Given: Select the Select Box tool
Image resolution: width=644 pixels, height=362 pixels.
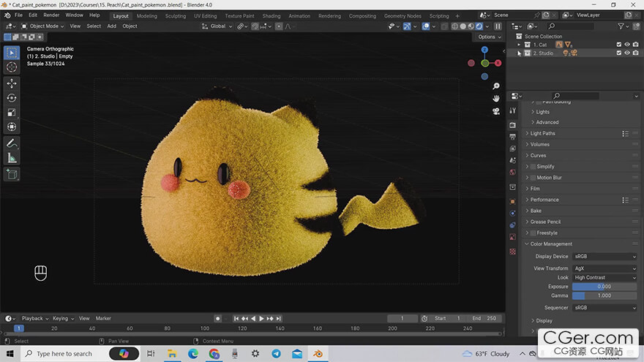Looking at the screenshot, I should point(12,53).
